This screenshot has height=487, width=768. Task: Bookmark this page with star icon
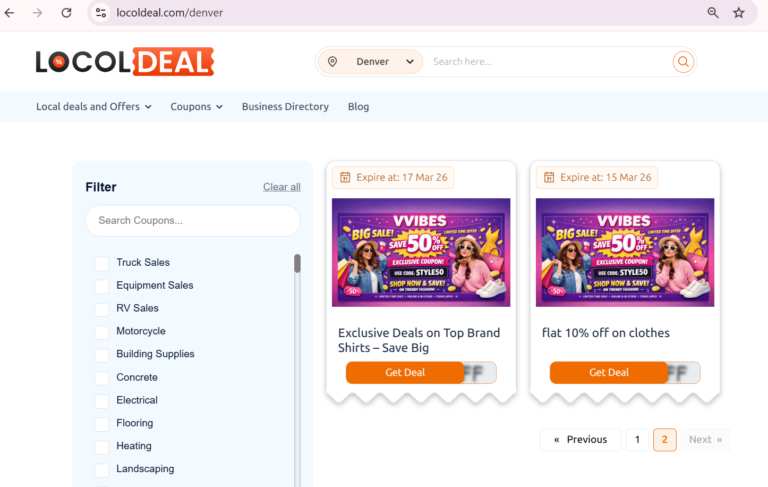pos(739,13)
